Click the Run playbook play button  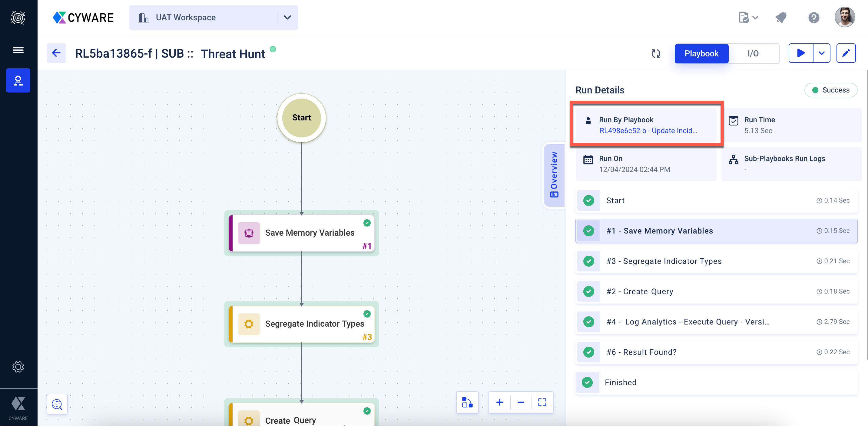coord(800,53)
